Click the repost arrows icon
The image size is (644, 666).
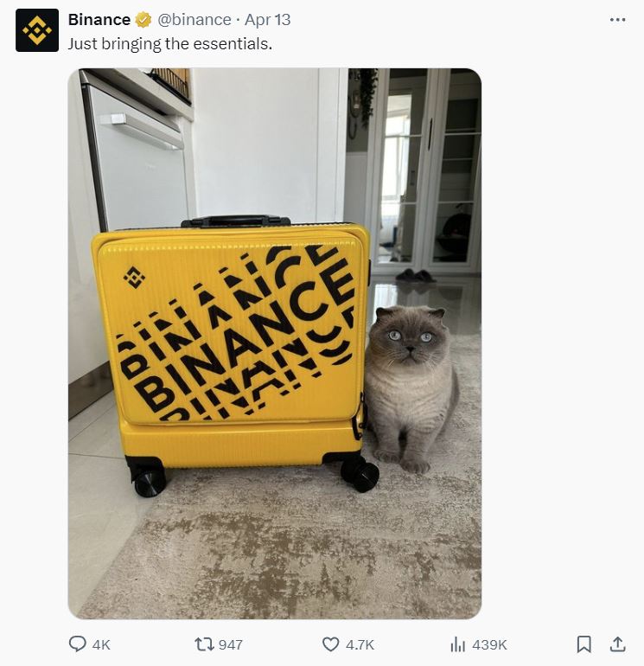204,644
